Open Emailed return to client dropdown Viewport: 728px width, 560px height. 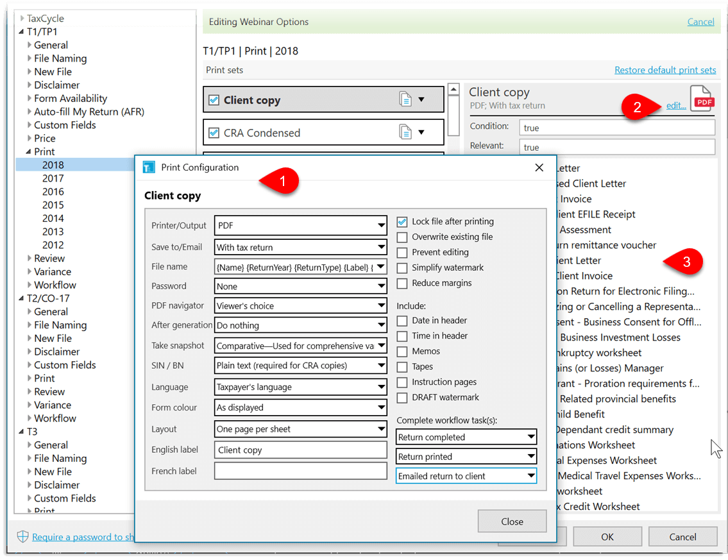click(x=466, y=476)
